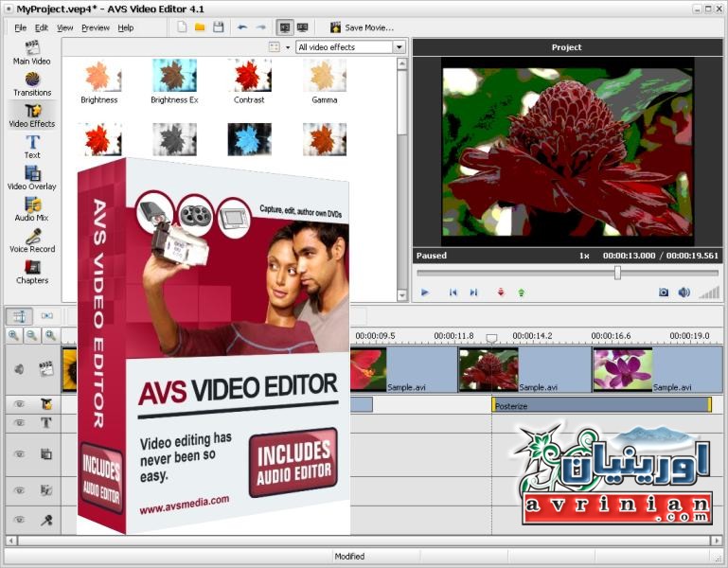The image size is (728, 568).
Task: Open the Edit menu
Action: coord(42,27)
